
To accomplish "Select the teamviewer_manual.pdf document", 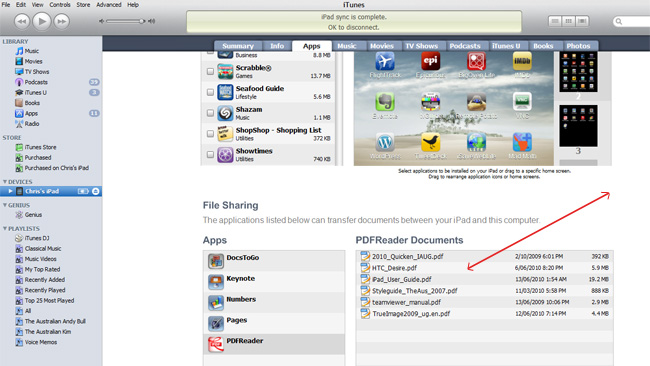I will (x=485, y=302).
